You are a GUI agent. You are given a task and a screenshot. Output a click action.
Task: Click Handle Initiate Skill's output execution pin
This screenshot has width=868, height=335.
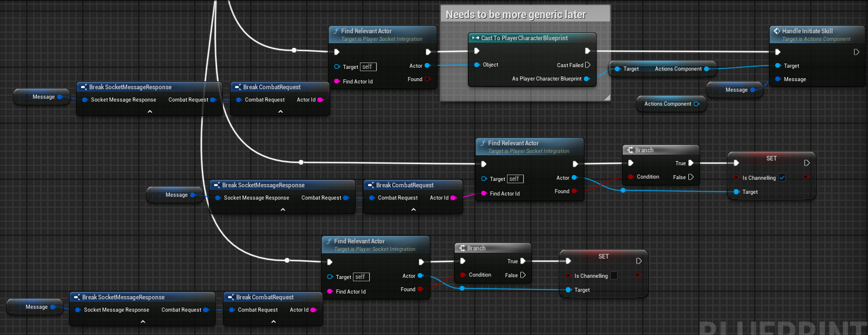(856, 52)
